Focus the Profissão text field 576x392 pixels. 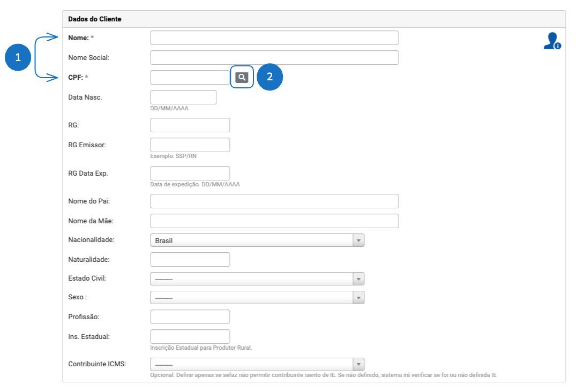190,317
